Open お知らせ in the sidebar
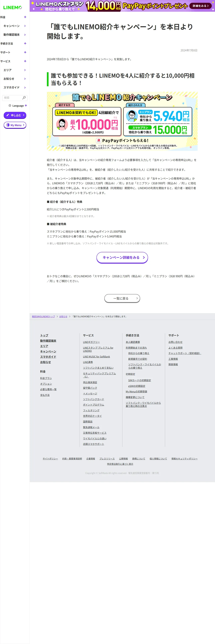 click(x=15, y=79)
